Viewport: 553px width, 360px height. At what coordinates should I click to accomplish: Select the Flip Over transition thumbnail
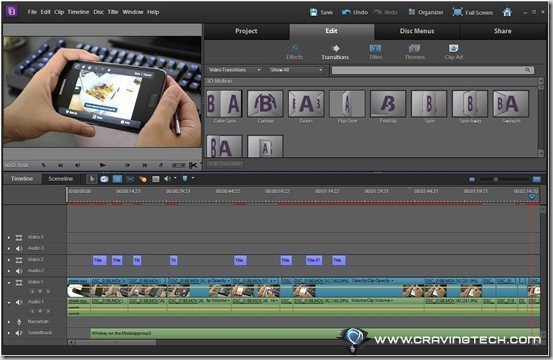pos(347,104)
